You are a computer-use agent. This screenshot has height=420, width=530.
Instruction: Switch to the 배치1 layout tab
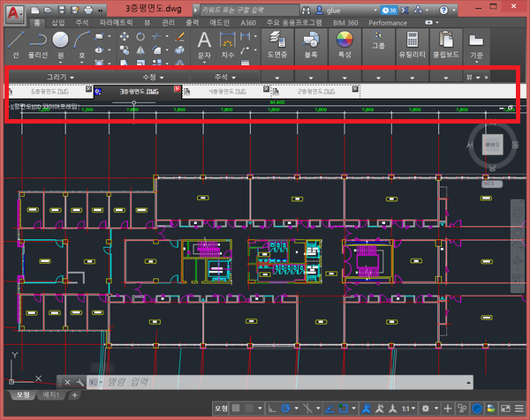(52, 394)
